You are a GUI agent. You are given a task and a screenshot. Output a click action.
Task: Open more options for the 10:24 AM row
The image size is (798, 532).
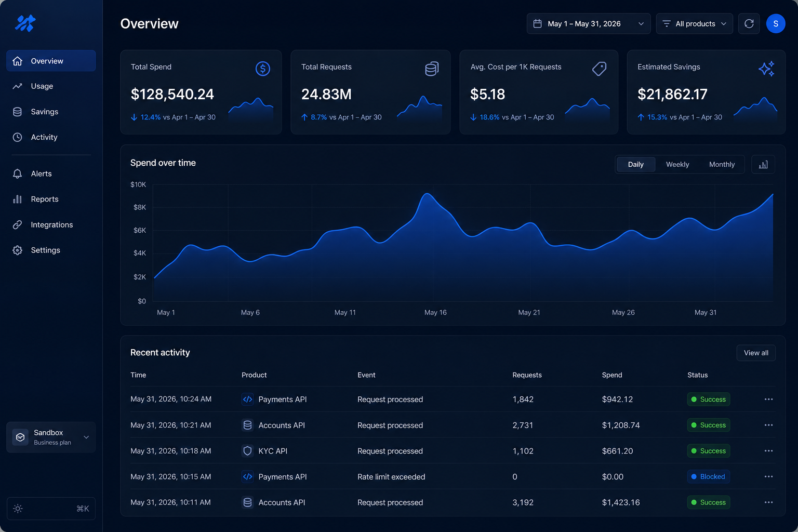(769, 400)
